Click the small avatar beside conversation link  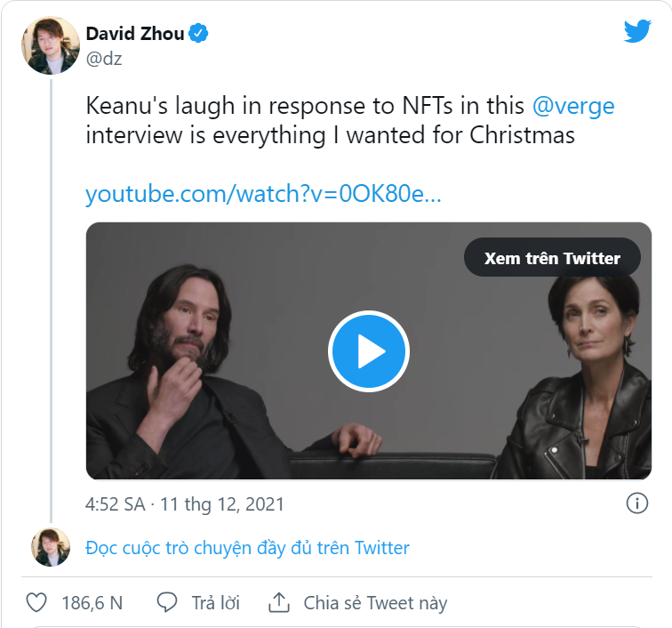(51, 547)
